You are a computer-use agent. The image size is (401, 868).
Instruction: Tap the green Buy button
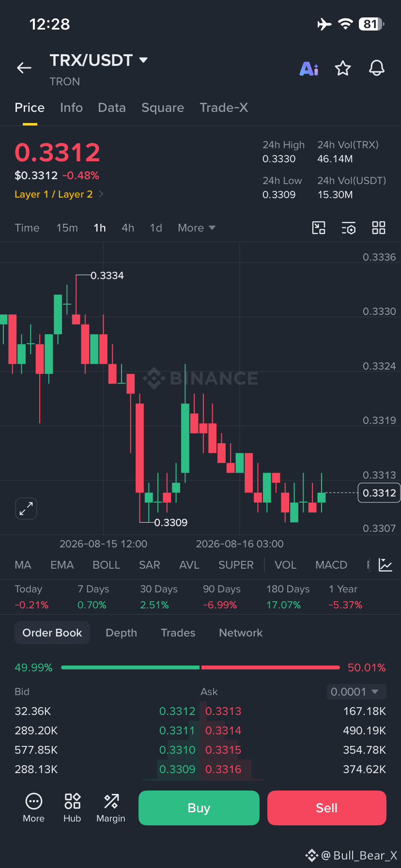(x=199, y=808)
